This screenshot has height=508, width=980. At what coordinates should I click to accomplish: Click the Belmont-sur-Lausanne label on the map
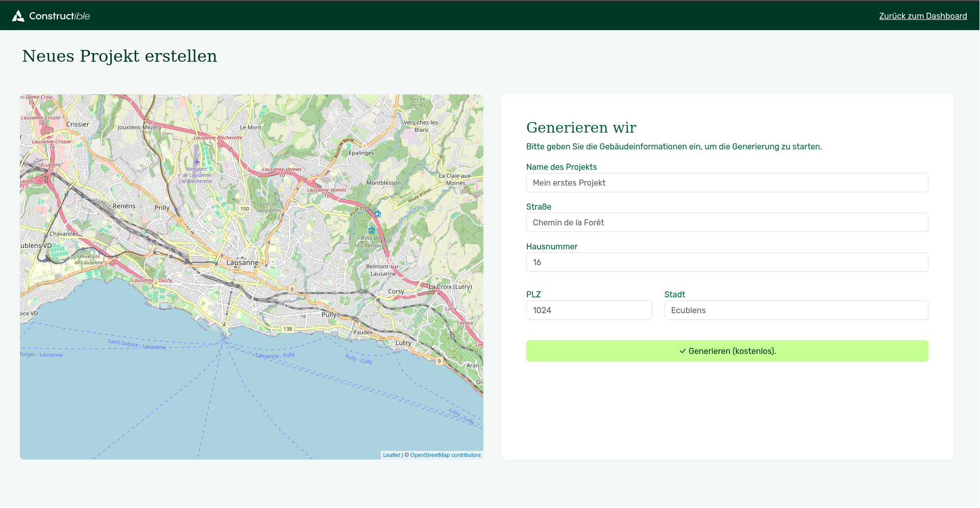click(x=383, y=270)
